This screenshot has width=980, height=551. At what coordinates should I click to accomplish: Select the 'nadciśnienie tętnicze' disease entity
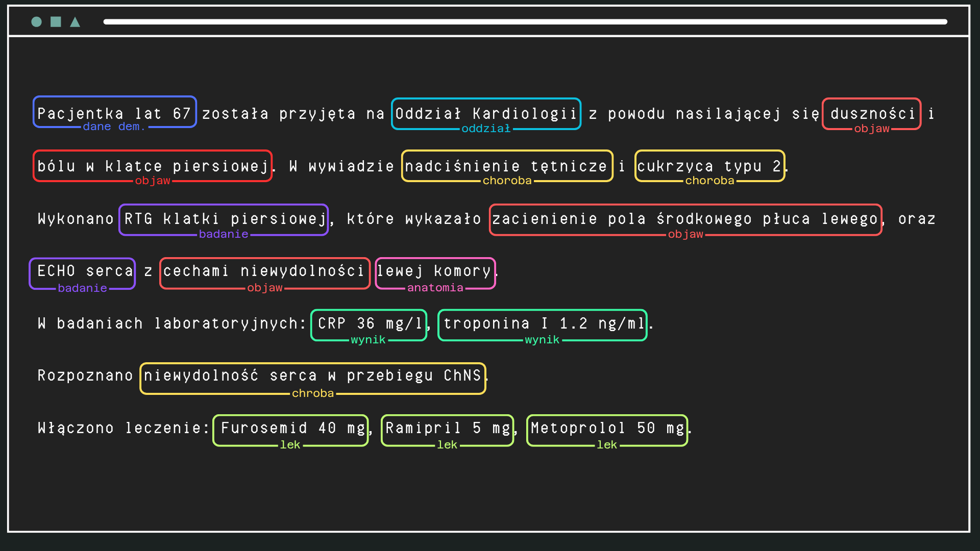coord(507,166)
